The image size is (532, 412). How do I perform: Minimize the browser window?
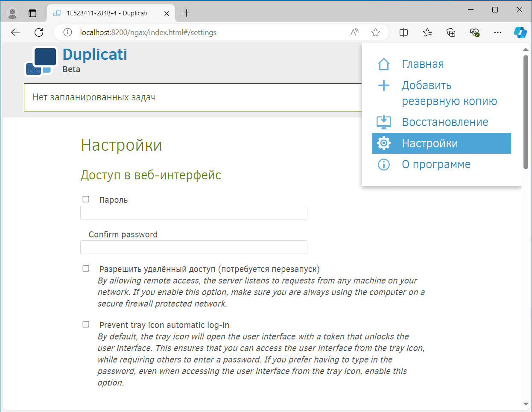[471, 10]
